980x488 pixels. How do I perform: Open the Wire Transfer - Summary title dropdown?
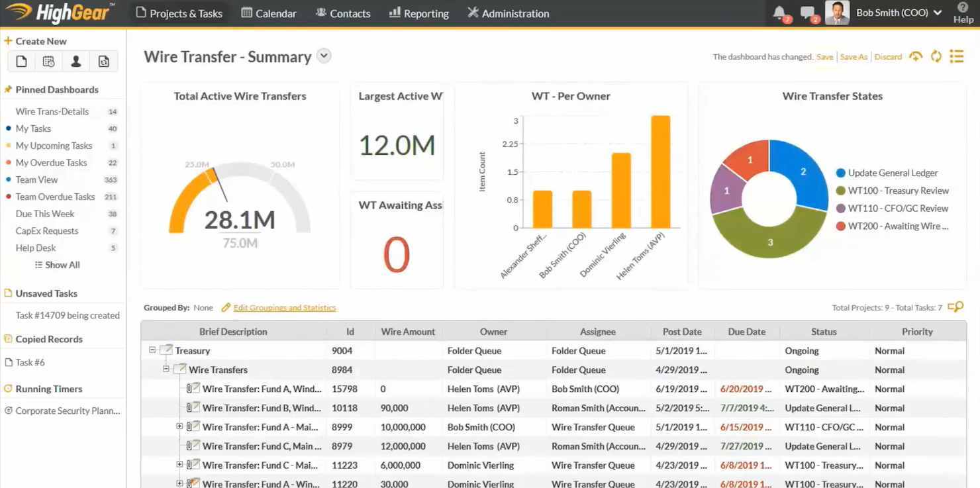point(324,56)
